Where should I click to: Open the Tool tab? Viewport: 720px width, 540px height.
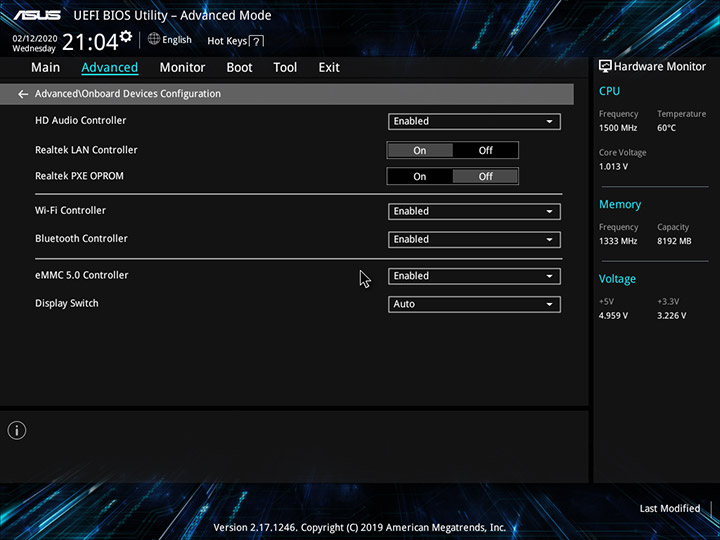(285, 68)
